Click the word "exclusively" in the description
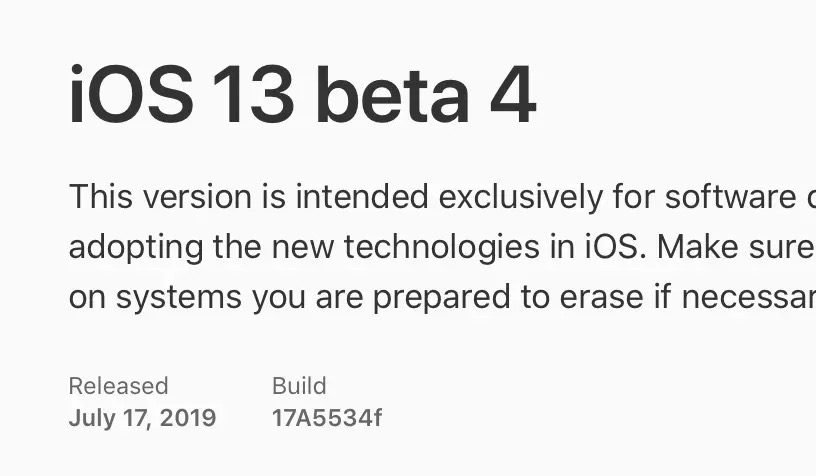The width and height of the screenshot is (816, 476). click(x=520, y=197)
